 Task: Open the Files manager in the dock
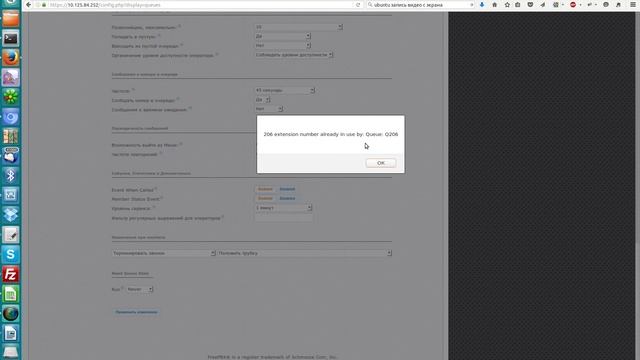click(x=11, y=19)
